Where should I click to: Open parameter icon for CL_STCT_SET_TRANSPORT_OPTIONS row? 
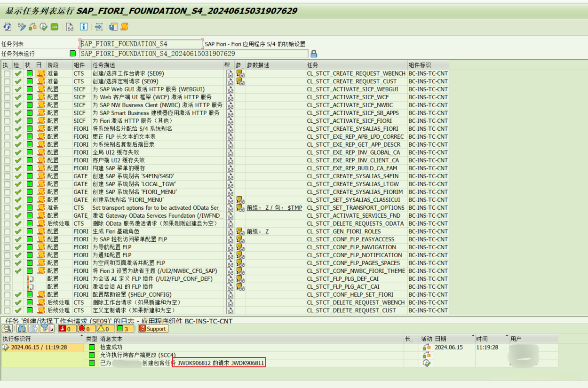click(x=240, y=208)
